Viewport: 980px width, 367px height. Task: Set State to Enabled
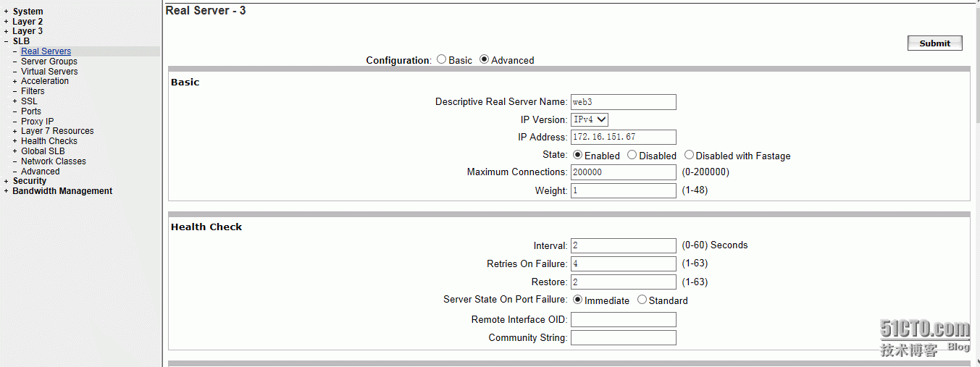(x=577, y=155)
